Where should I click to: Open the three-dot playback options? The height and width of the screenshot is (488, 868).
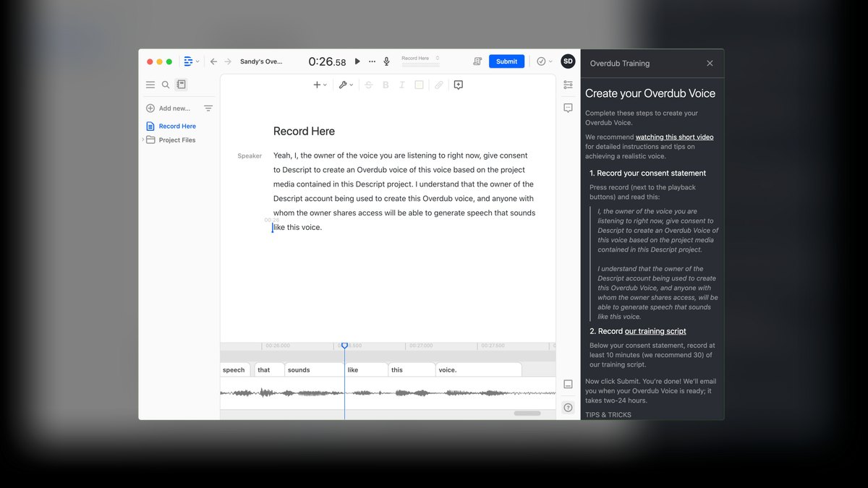click(x=373, y=61)
